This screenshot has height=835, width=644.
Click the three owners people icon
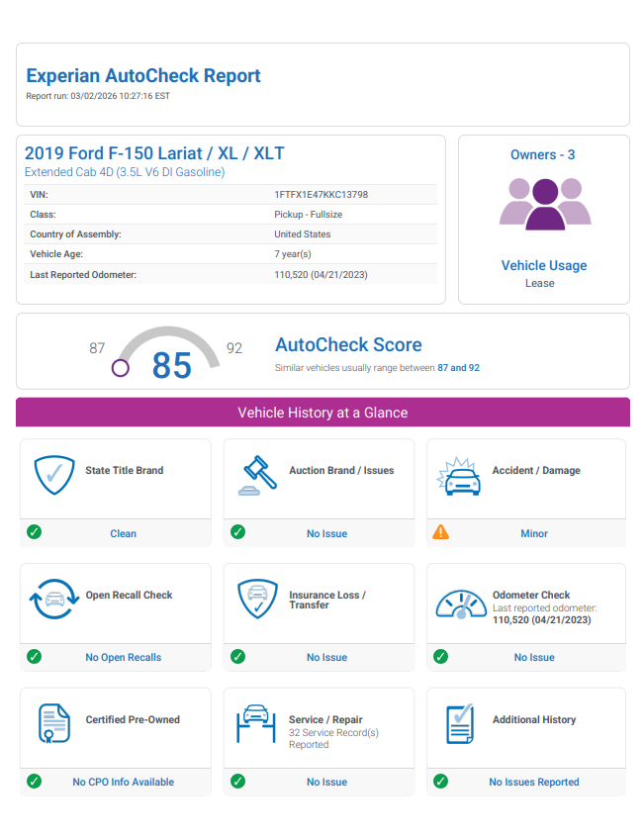pos(544,204)
